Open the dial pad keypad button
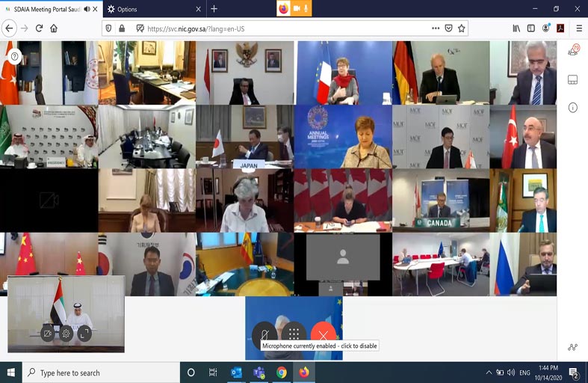This screenshot has width=588, height=383. pyautogui.click(x=294, y=334)
